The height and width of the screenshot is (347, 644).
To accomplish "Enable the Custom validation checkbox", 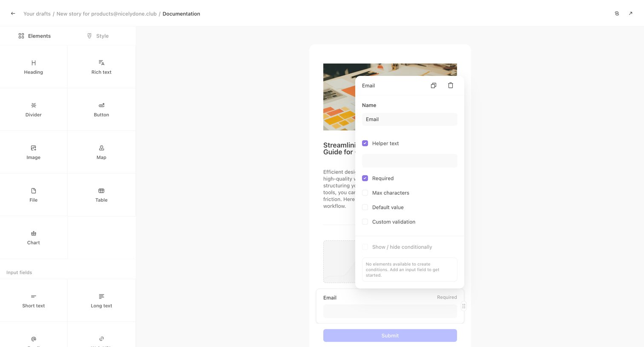I will pos(365,222).
